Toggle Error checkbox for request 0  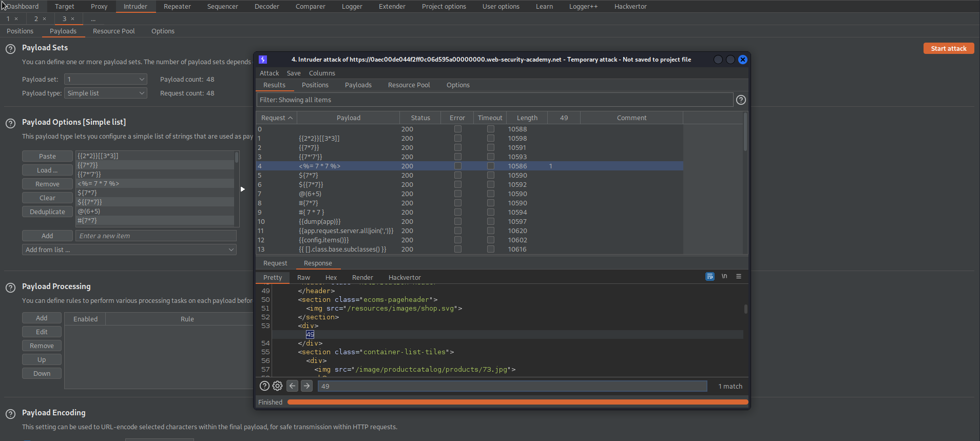458,129
